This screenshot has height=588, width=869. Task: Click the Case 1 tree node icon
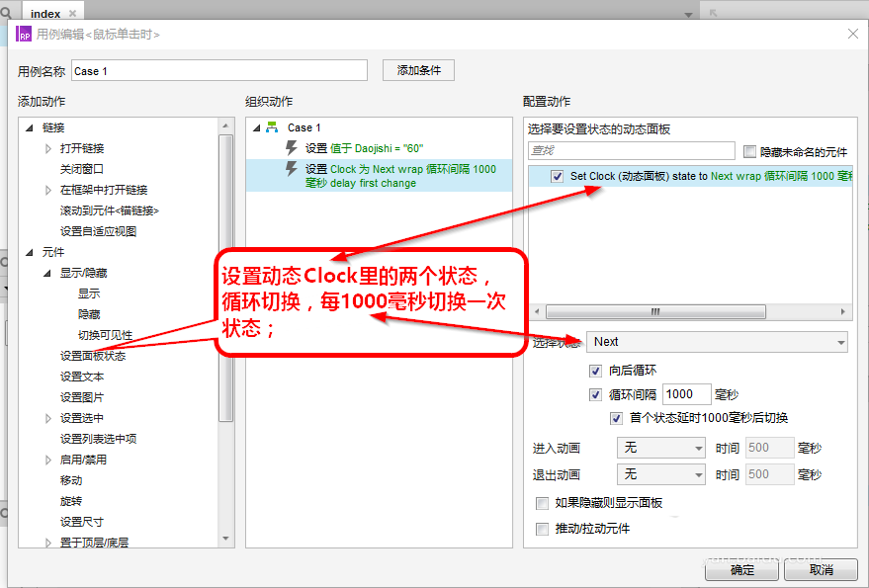[272, 127]
